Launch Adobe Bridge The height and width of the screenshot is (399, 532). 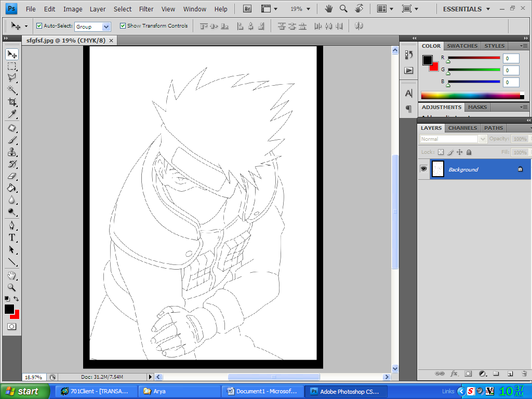click(247, 9)
